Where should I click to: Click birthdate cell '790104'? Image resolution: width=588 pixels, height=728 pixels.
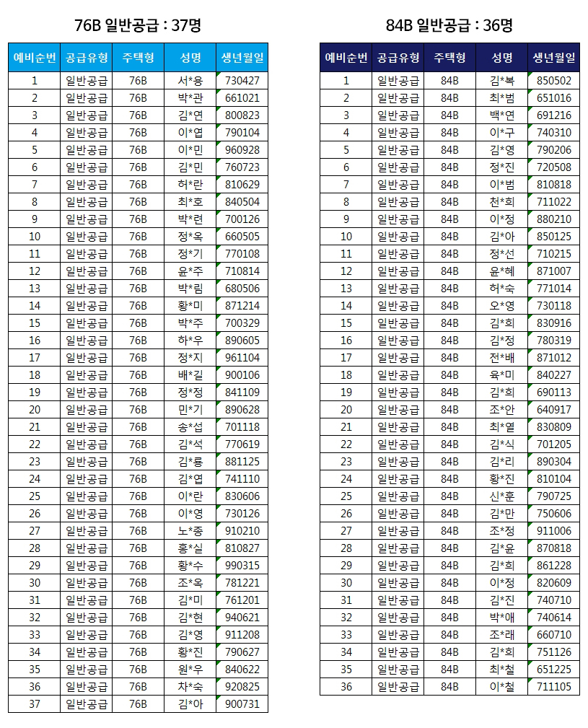(242, 133)
